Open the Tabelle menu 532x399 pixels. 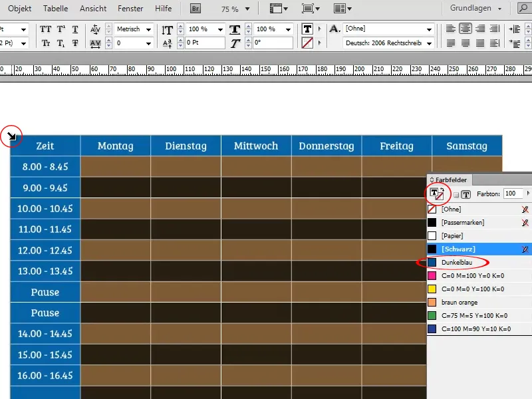click(56, 9)
